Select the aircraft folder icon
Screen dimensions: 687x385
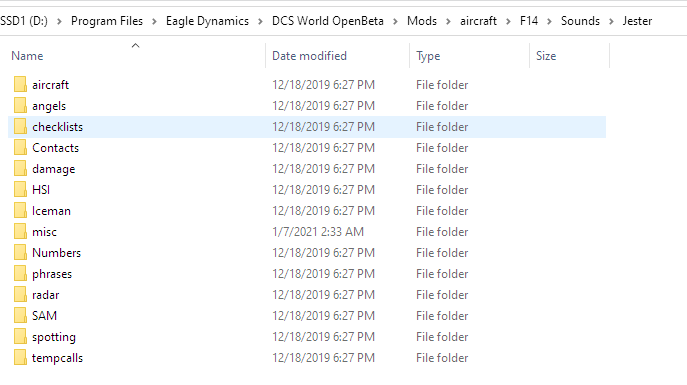[20, 85]
